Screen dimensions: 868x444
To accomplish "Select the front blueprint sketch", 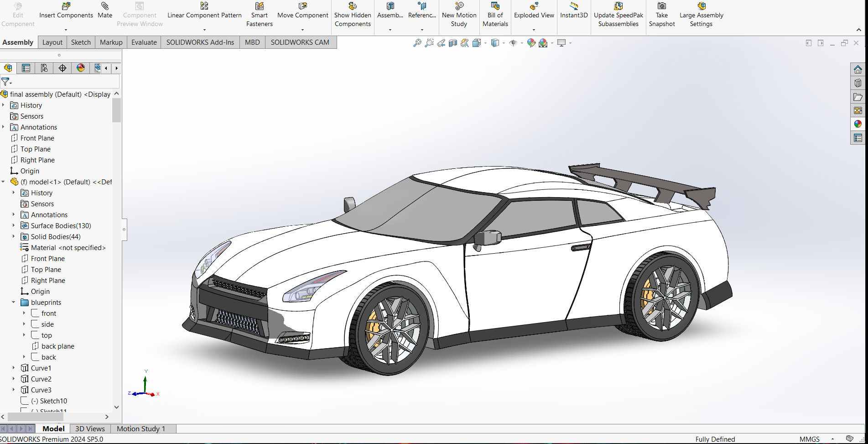I will point(48,313).
